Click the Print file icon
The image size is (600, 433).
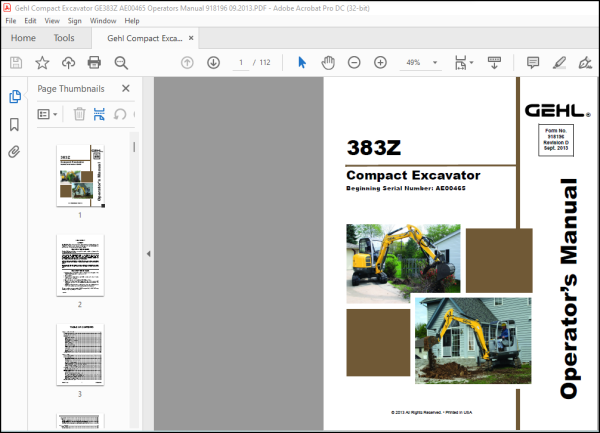tap(94, 62)
